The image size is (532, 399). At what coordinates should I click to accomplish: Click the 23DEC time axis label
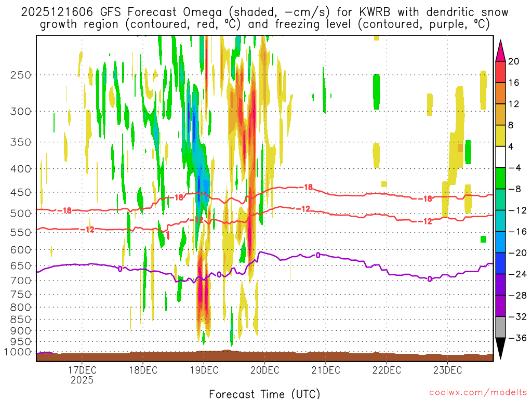(447, 370)
